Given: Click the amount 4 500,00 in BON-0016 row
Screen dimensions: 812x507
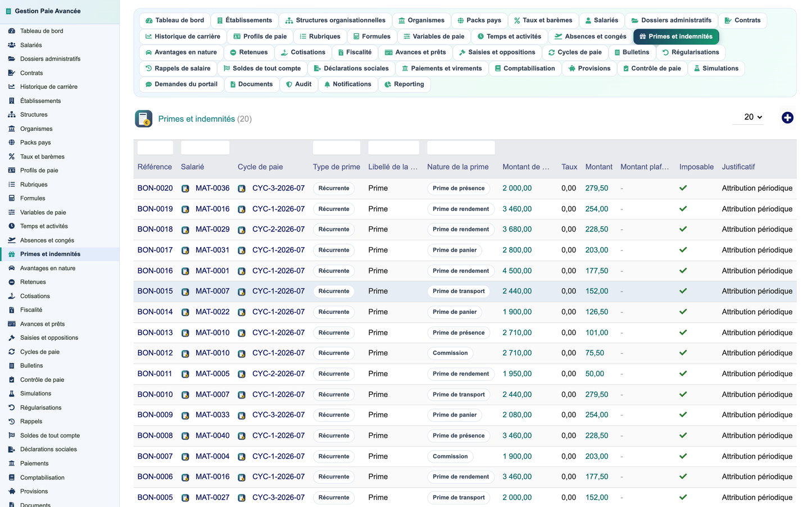Looking at the screenshot, I should [x=517, y=271].
